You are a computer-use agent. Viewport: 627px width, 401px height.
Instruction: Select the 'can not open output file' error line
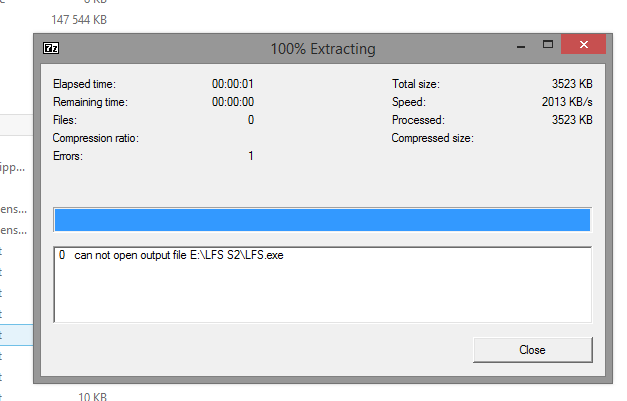click(171, 255)
